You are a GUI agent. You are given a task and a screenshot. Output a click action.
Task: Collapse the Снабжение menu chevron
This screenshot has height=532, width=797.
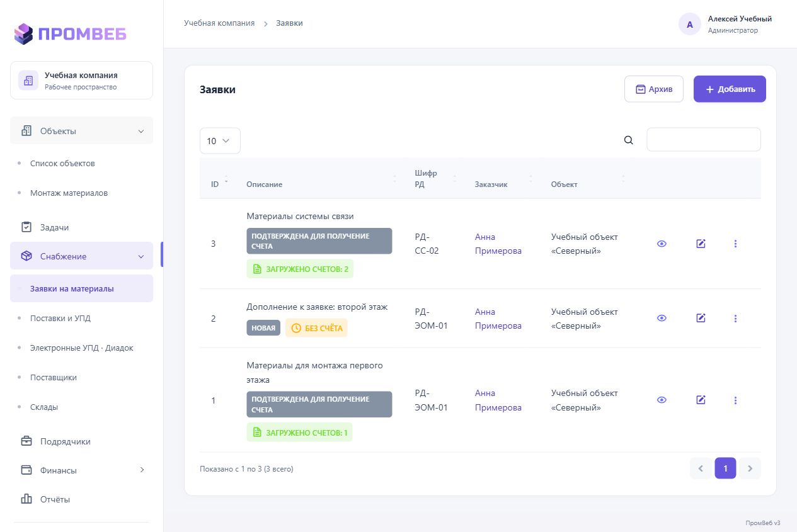(140, 256)
